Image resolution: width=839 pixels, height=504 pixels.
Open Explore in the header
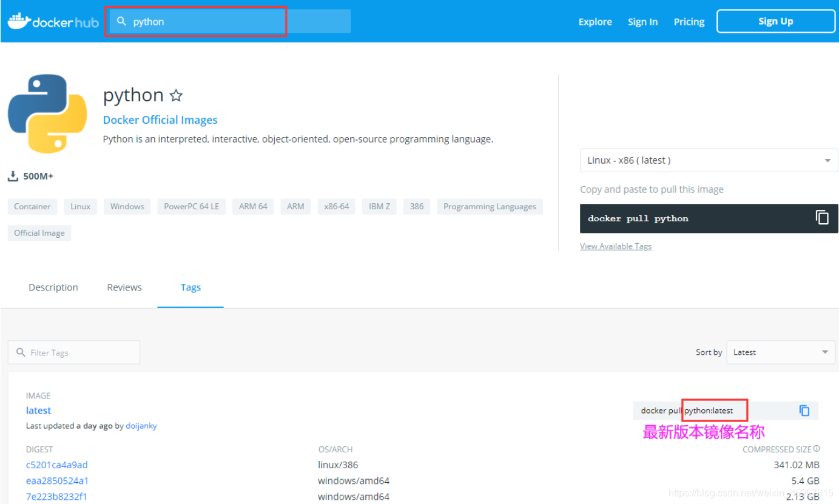[595, 22]
